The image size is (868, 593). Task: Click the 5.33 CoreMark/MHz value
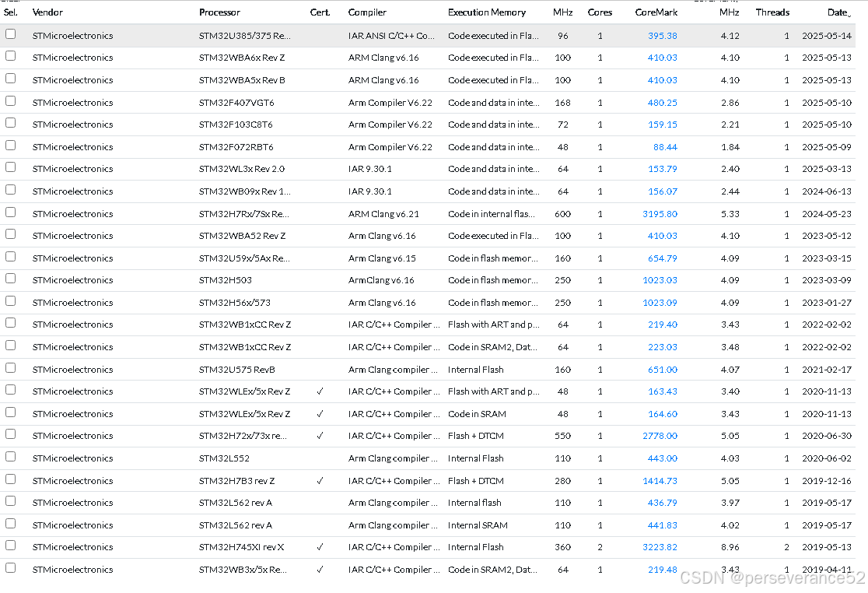tap(730, 214)
